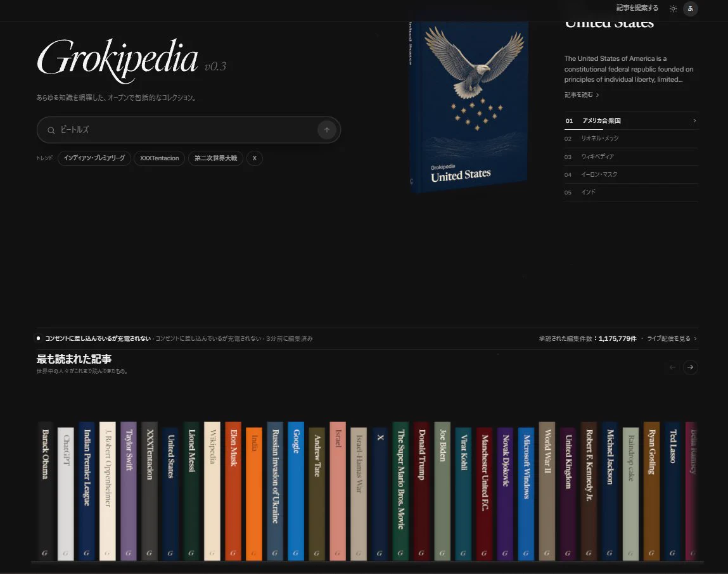Open the Ryan Gosling book spine
This screenshot has height=574, width=728.
[652, 491]
